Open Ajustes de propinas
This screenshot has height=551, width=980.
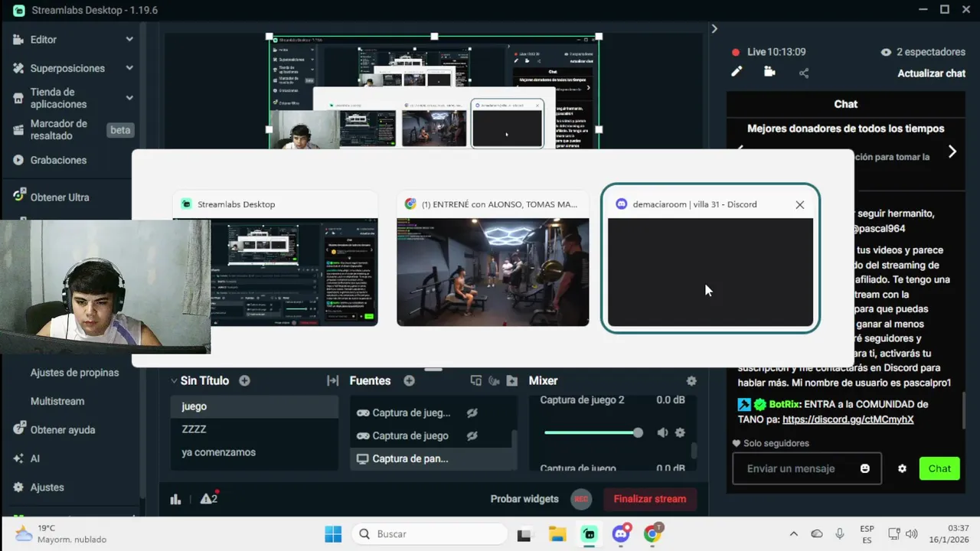tap(74, 373)
